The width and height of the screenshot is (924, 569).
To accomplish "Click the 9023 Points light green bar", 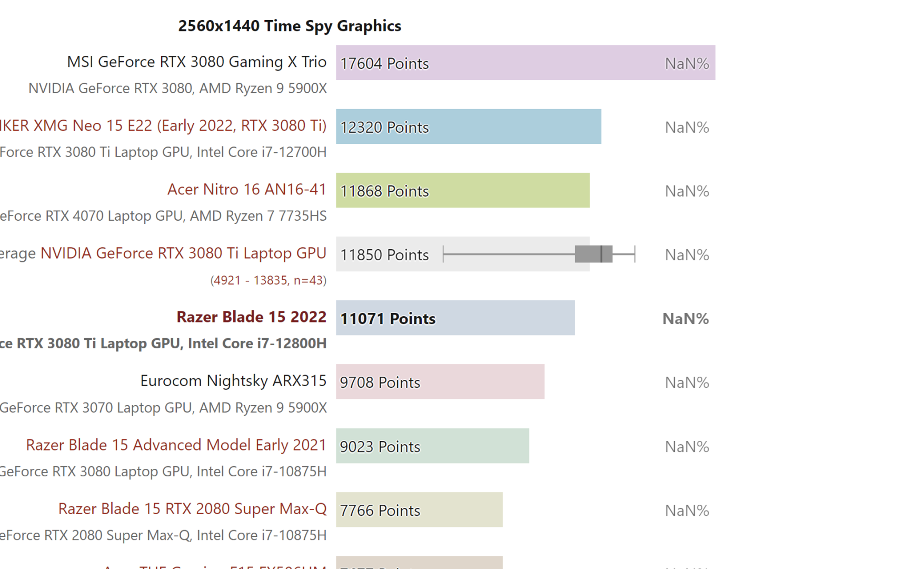I will [x=432, y=446].
